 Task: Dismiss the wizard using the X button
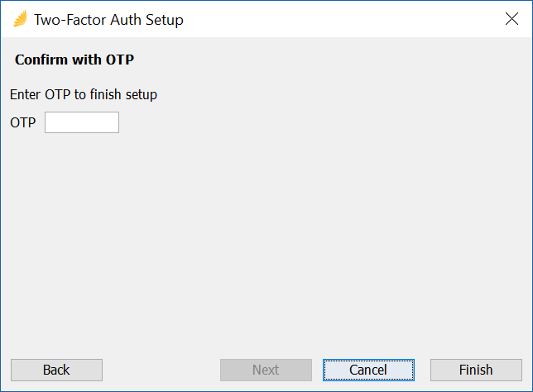[x=511, y=19]
